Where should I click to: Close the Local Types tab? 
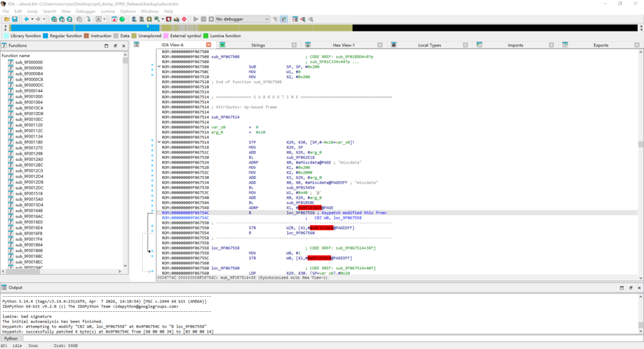click(465, 45)
